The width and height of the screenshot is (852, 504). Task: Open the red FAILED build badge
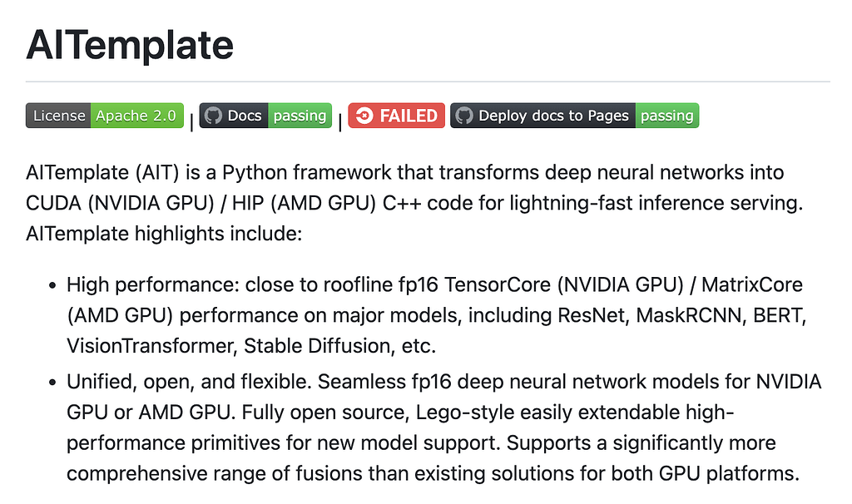(397, 116)
